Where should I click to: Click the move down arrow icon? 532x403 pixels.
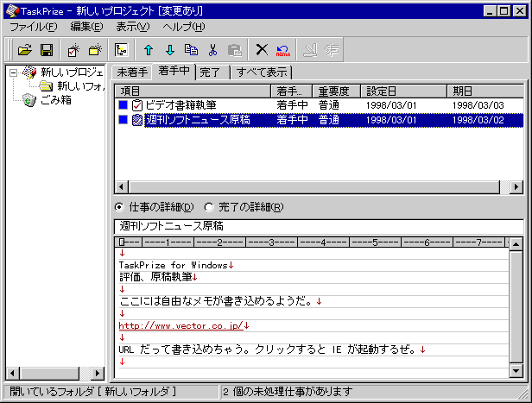click(170, 50)
